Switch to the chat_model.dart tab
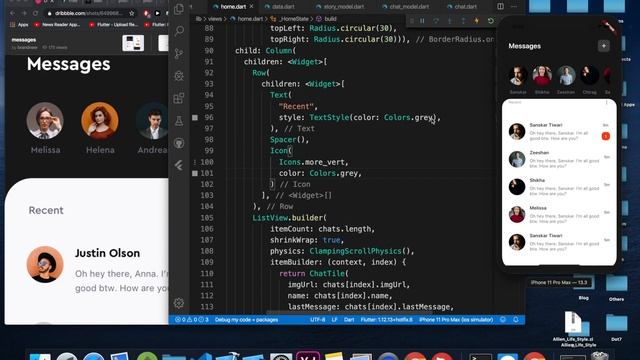Image resolution: width=640 pixels, height=360 pixels. (x=406, y=7)
